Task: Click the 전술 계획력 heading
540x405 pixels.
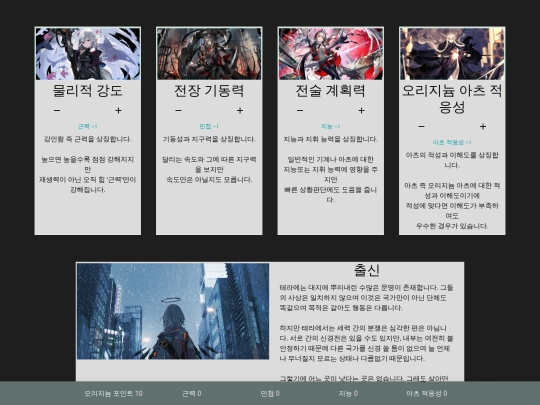Action: tap(331, 91)
